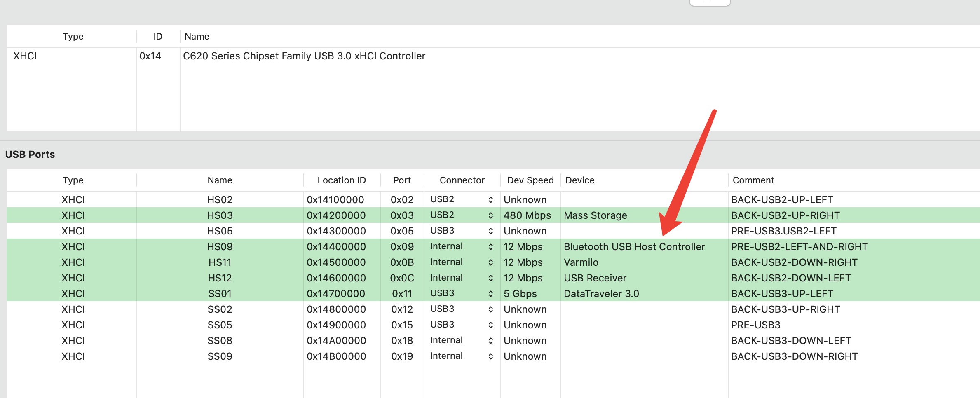Select the Varmilo keyboard port row

(581, 262)
